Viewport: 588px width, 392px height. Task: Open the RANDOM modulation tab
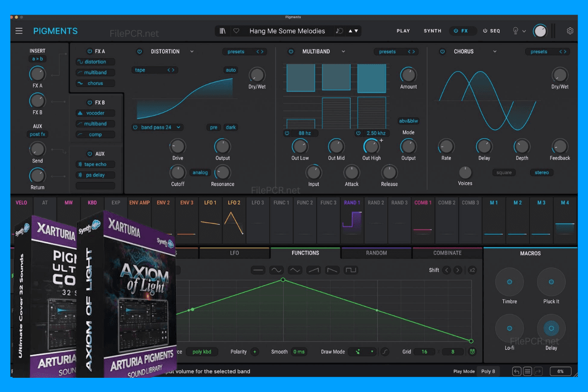coord(376,253)
